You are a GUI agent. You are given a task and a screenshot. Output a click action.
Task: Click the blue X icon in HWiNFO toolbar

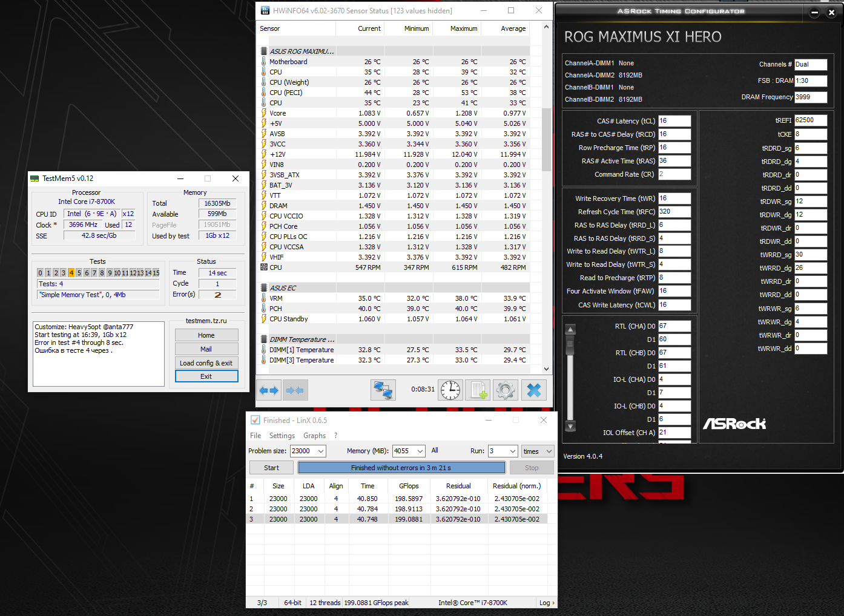click(534, 390)
